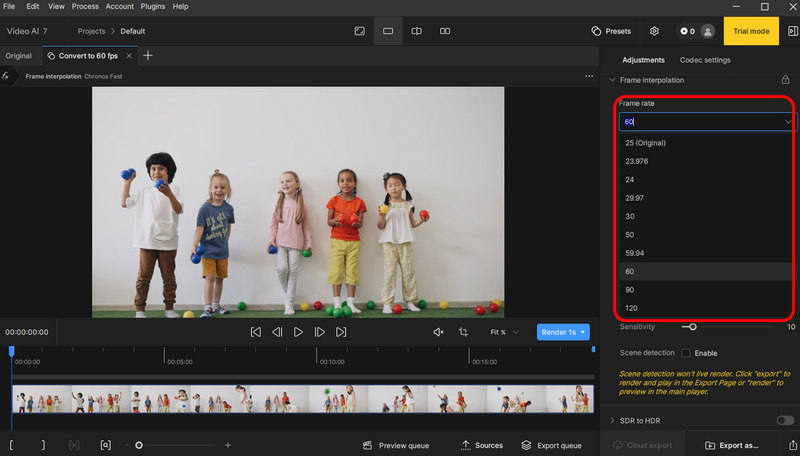Step back one frame
Image resolution: width=800 pixels, height=456 pixels.
pos(277,332)
